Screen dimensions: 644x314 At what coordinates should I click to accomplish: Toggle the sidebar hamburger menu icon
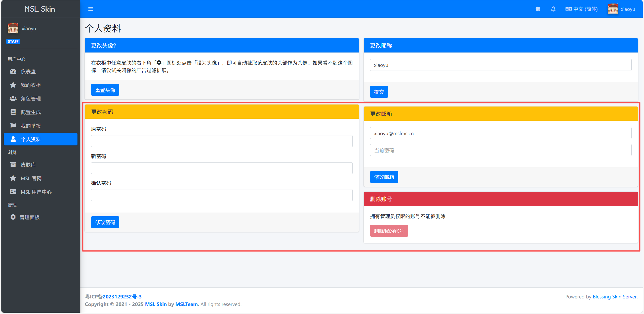[x=91, y=9]
